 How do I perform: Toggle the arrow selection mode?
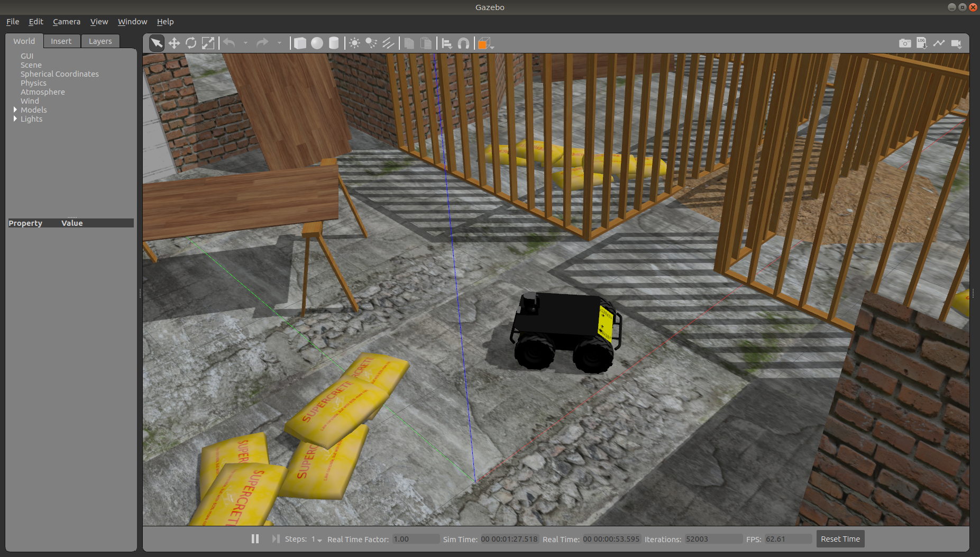pyautogui.click(x=157, y=43)
